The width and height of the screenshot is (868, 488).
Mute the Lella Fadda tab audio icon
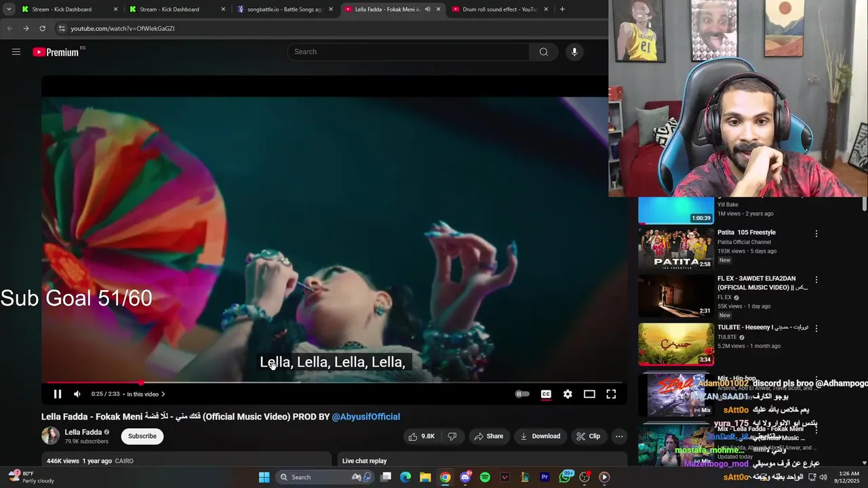[x=427, y=9]
